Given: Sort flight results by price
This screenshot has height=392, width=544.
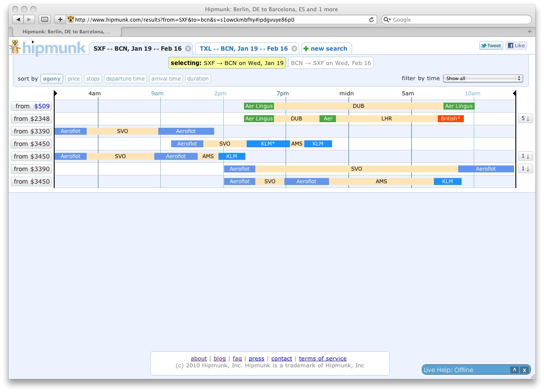Looking at the screenshot, I should click(x=74, y=79).
